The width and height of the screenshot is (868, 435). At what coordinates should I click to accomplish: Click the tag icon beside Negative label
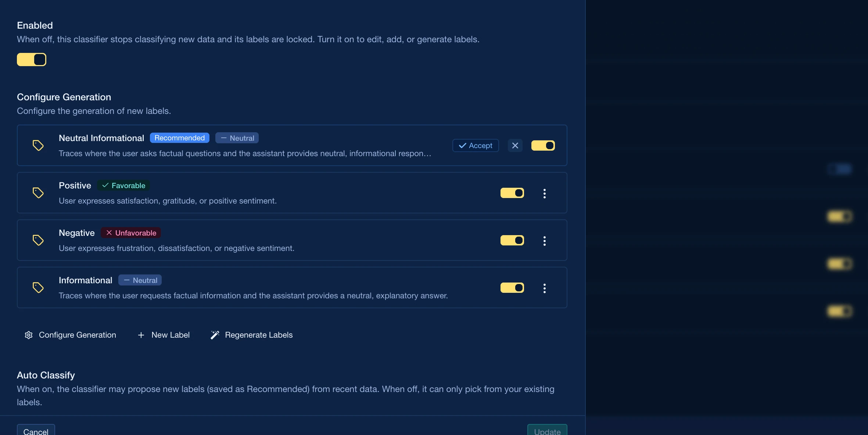coord(38,240)
